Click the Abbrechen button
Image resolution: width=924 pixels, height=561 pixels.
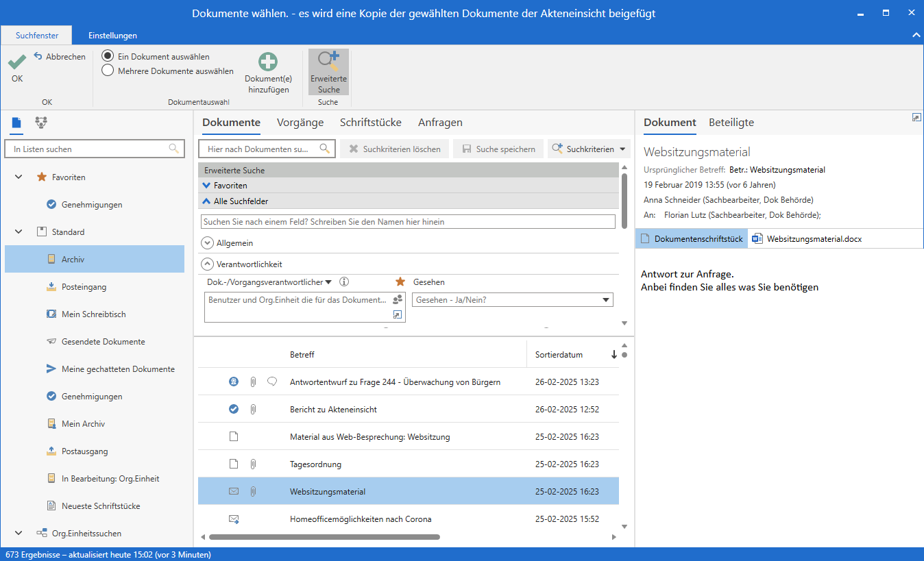click(x=60, y=57)
